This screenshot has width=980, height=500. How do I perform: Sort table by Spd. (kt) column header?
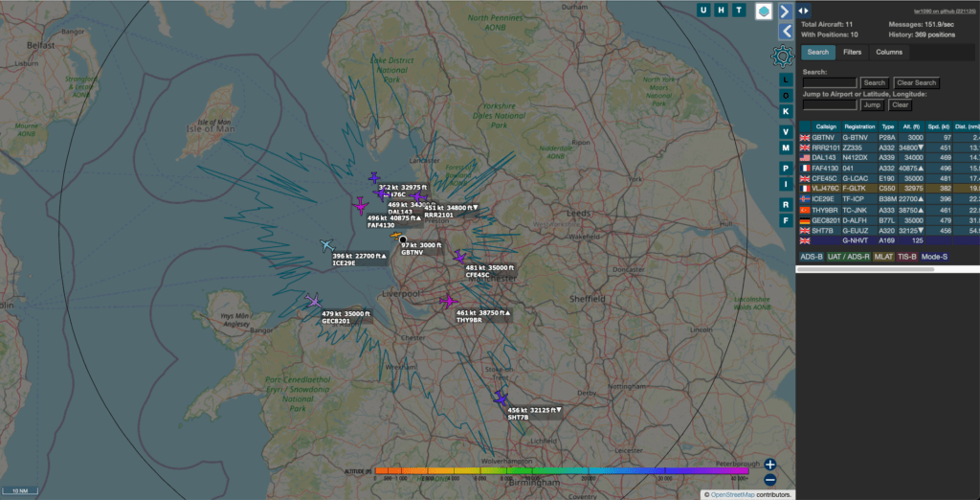tap(938, 126)
